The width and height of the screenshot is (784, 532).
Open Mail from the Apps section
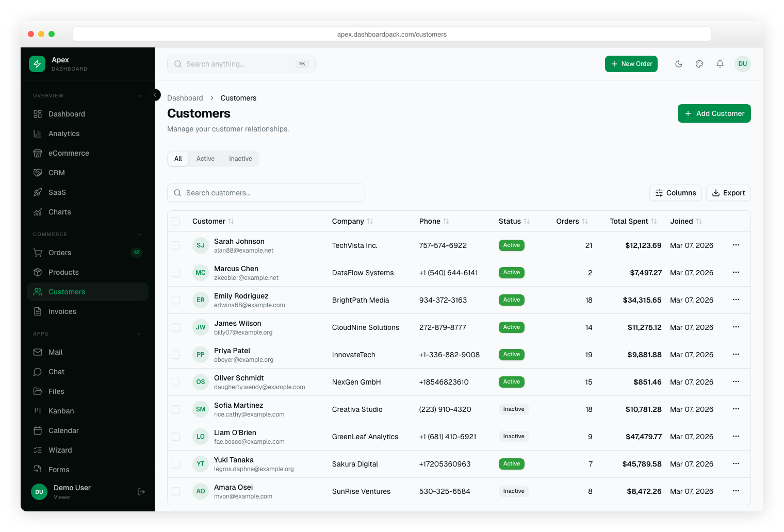tap(55, 352)
